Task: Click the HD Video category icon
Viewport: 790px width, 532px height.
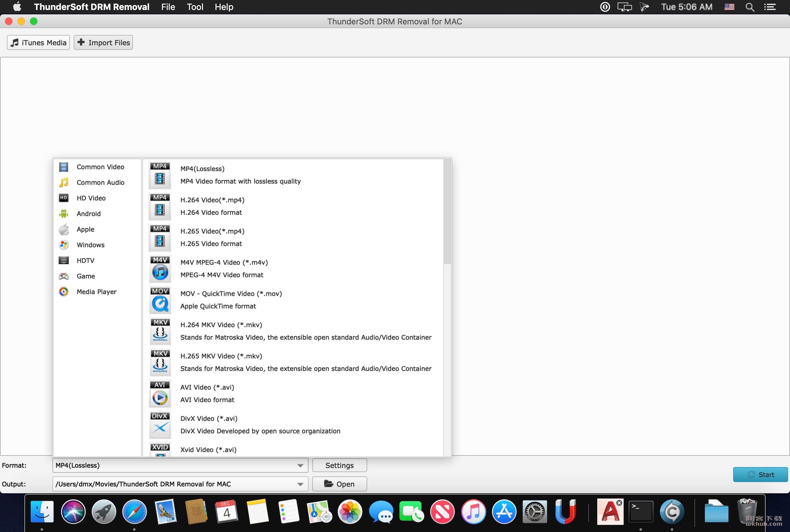Action: point(63,198)
